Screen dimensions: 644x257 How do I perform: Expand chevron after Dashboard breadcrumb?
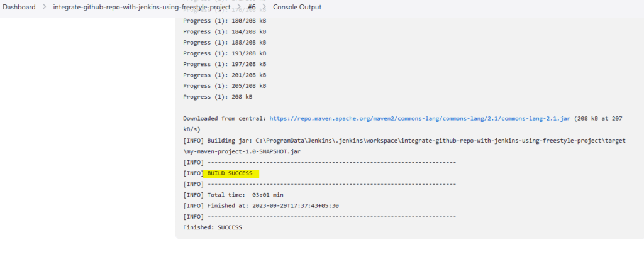pyautogui.click(x=45, y=7)
